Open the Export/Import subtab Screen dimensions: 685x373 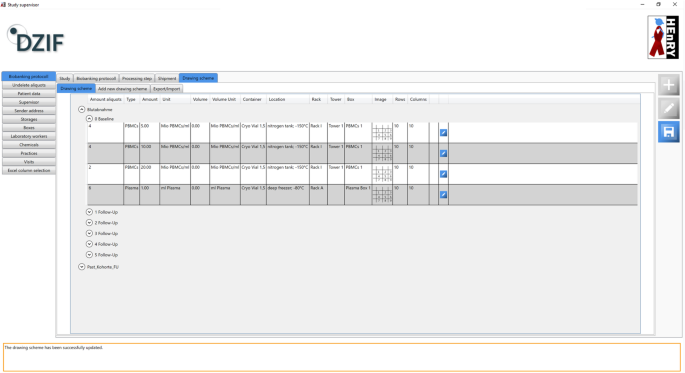166,89
